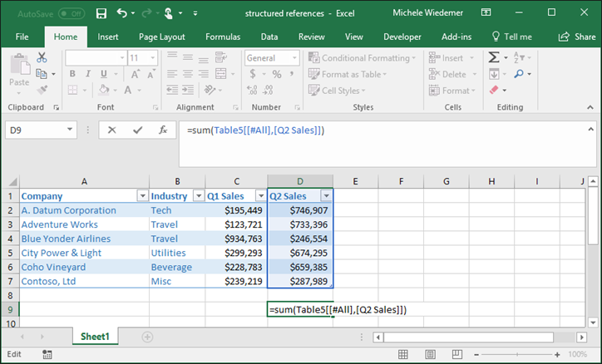Click the Cancel X in formula bar
This screenshot has height=364, width=602.
point(111,130)
